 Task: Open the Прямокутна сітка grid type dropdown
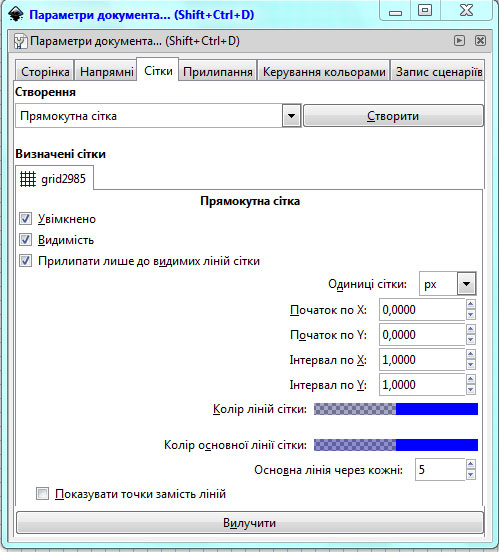(158, 115)
